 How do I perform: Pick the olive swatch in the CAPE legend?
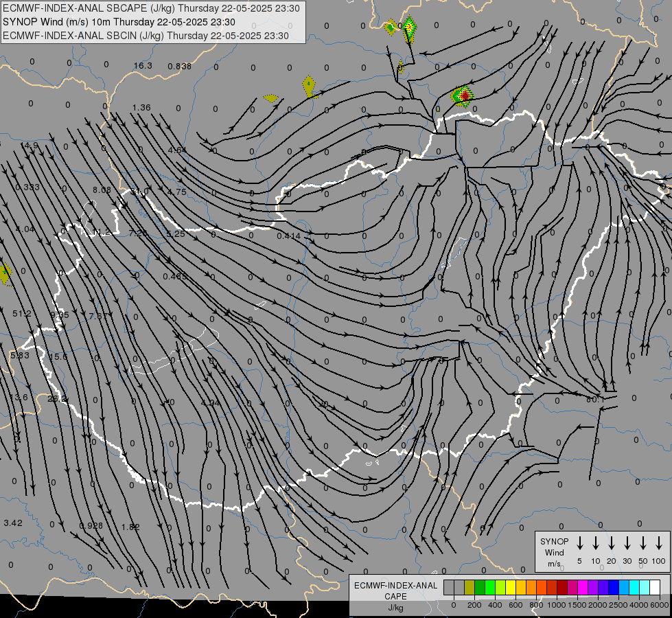(470, 587)
